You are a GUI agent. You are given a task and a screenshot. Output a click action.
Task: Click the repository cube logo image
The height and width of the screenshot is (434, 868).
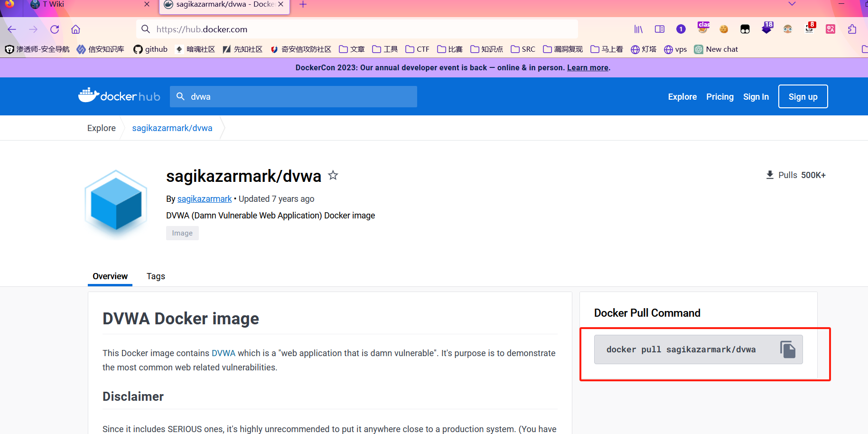pyautogui.click(x=116, y=204)
